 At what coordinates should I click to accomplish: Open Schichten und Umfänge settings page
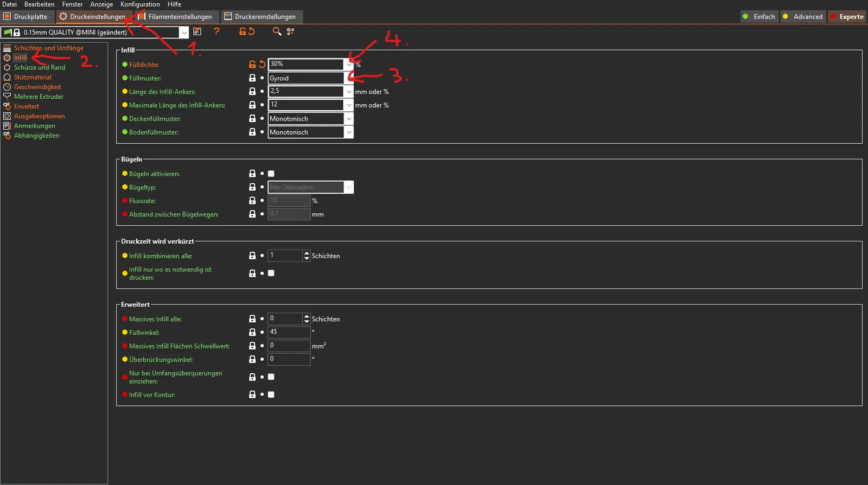tap(49, 48)
